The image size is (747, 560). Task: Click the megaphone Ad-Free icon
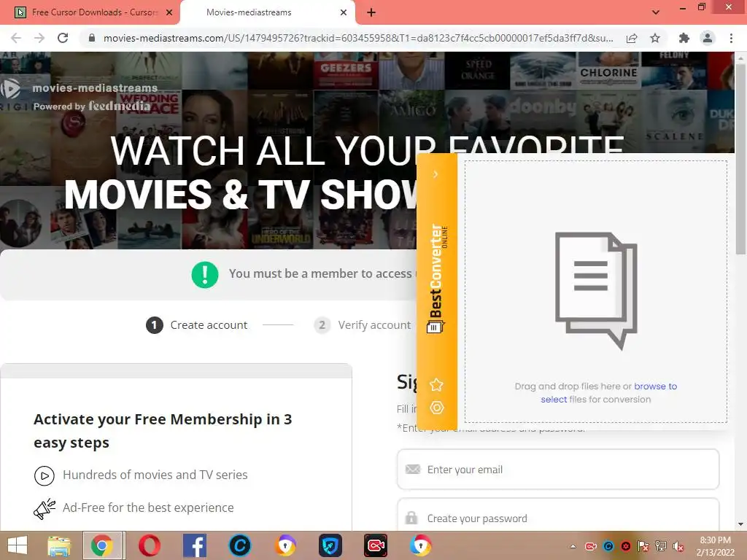point(44,508)
